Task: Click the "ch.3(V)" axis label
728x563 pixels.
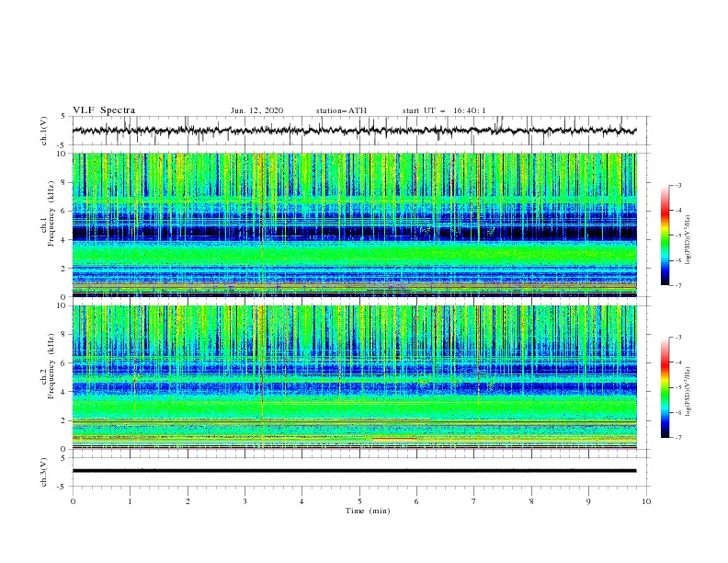Action: tap(44, 472)
